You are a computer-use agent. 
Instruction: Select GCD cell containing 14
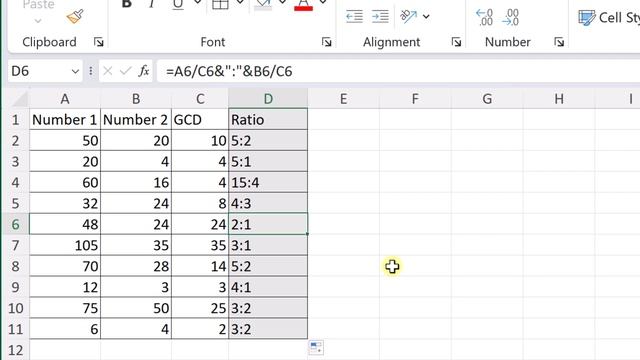pyautogui.click(x=200, y=266)
